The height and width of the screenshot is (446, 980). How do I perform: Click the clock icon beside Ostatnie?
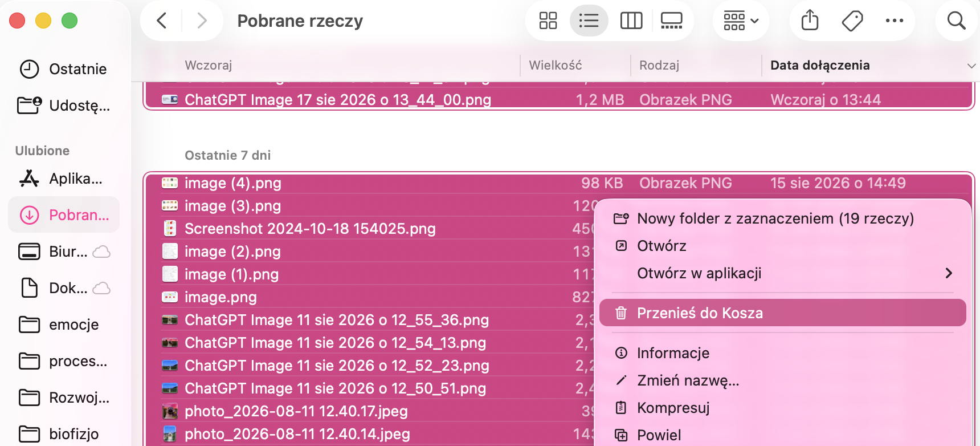click(30, 69)
